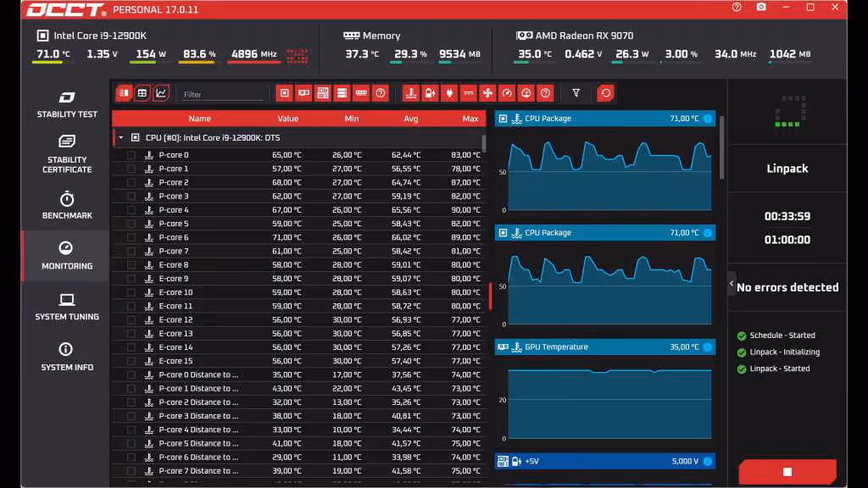This screenshot has width=868, height=488.
Task: Click the +5V graph blue dot
Action: (x=708, y=462)
